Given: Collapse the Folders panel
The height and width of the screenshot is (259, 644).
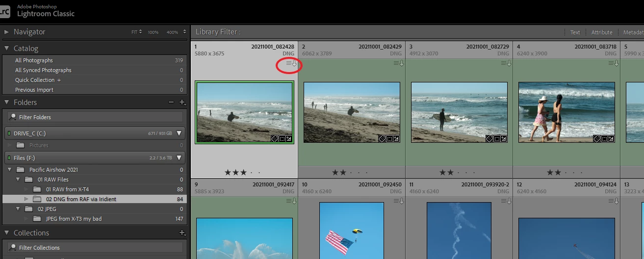Looking at the screenshot, I should click(6, 103).
